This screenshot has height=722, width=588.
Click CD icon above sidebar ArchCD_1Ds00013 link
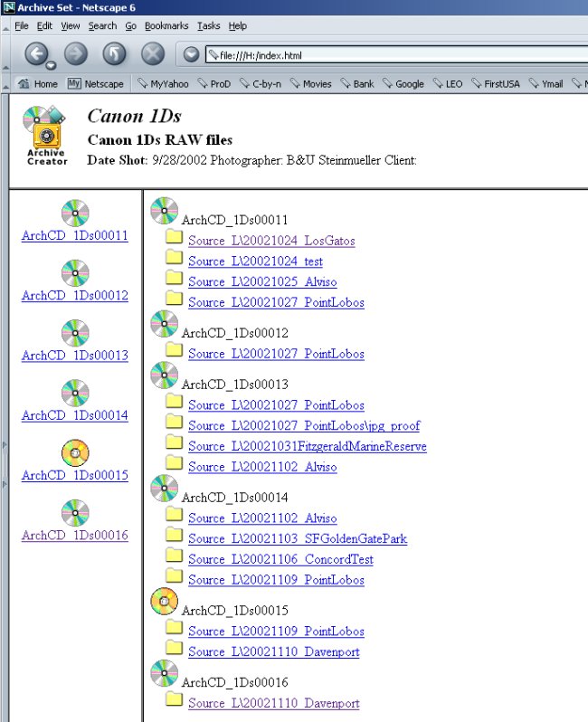[75, 333]
